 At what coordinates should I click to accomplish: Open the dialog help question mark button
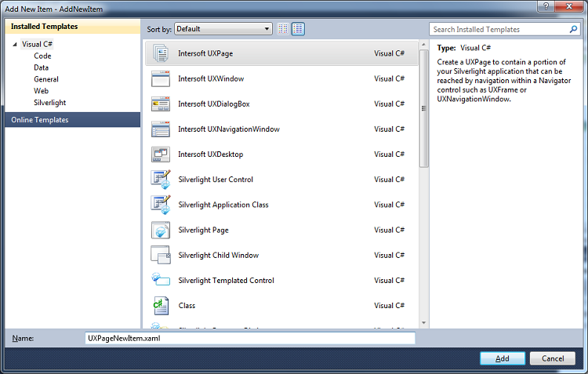(546, 6)
